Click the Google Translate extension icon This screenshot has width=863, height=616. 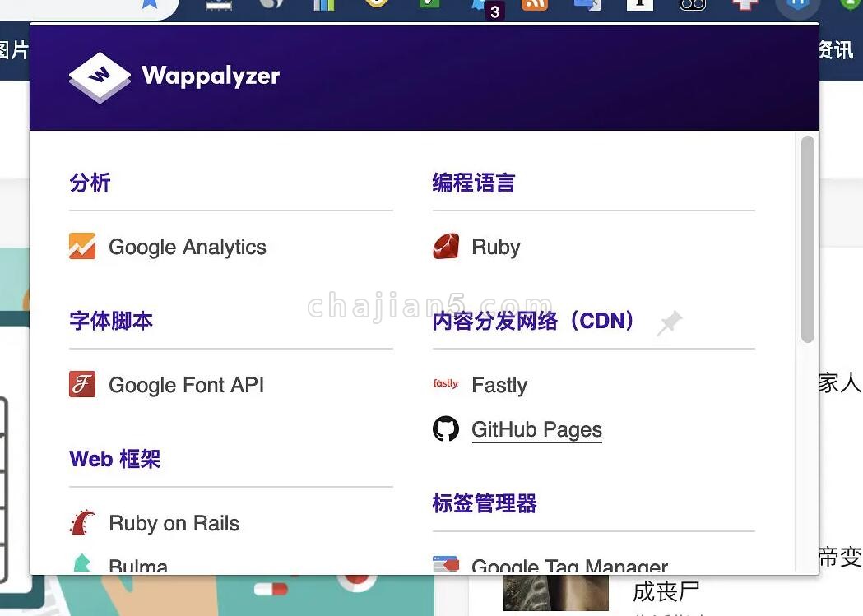pos(587,4)
